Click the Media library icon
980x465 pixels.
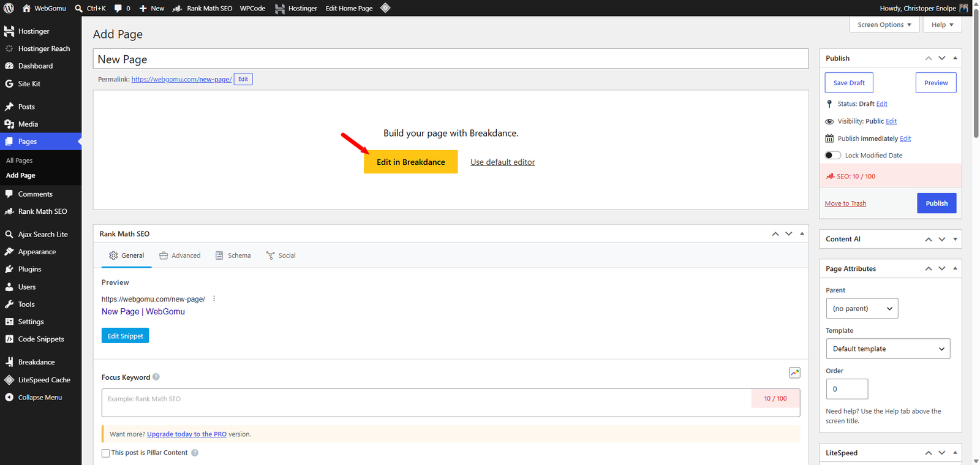[9, 124]
